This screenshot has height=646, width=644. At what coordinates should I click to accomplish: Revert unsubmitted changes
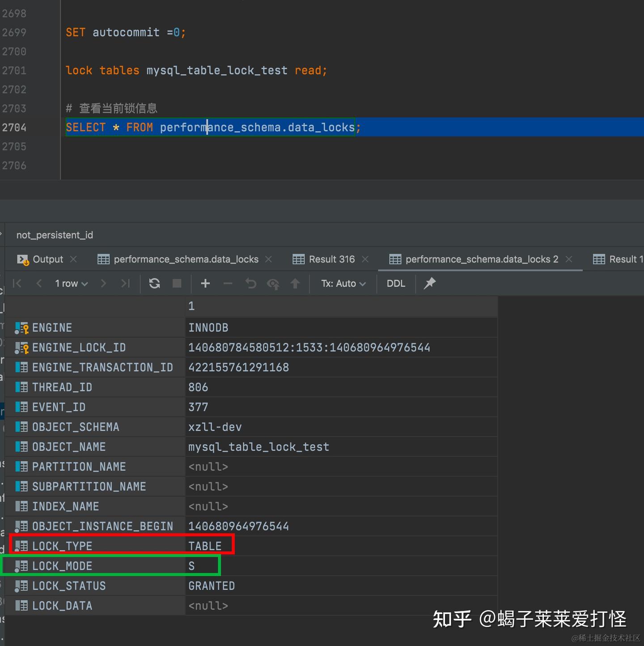point(250,283)
